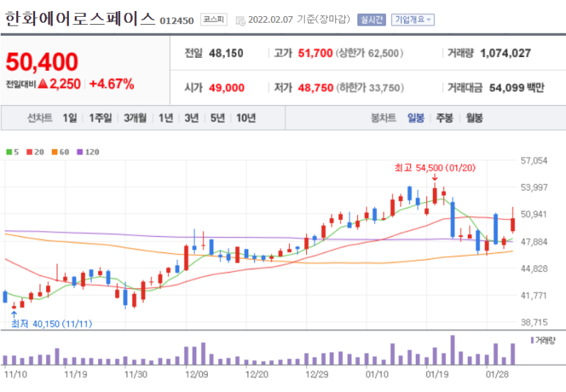Click the 하한가 33,750 text
This screenshot has height=392, width=566.
pos(370,88)
